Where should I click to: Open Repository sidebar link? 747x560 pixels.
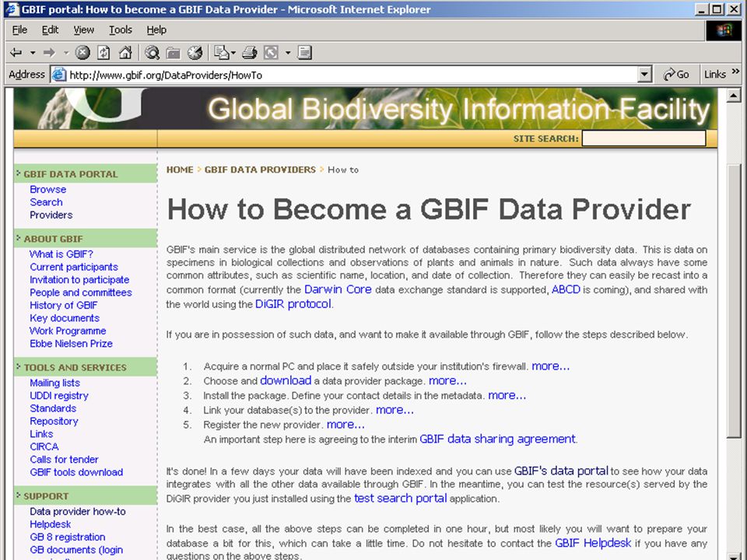[54, 421]
